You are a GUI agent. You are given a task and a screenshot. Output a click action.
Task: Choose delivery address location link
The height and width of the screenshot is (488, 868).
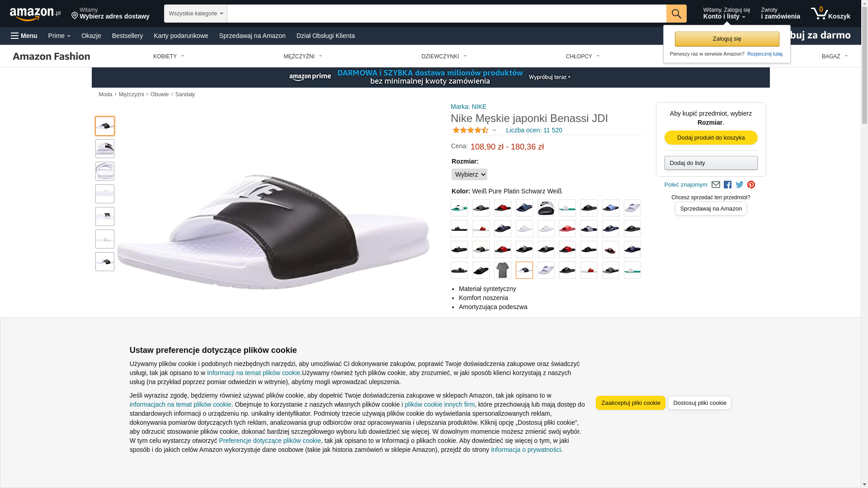tap(110, 14)
